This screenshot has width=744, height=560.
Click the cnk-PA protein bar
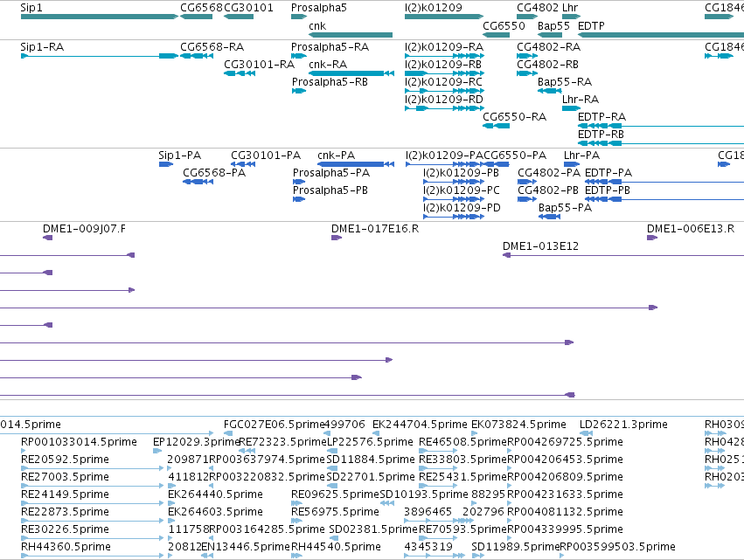tap(356, 164)
